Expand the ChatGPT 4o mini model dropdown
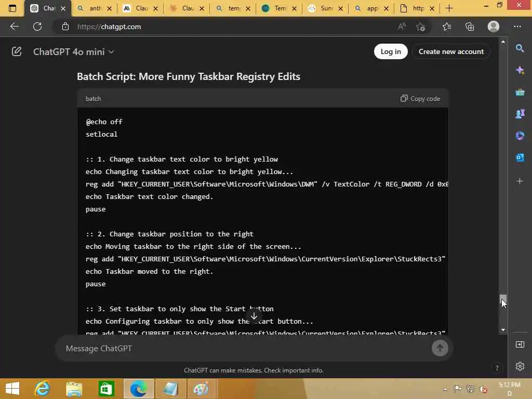 [74, 52]
